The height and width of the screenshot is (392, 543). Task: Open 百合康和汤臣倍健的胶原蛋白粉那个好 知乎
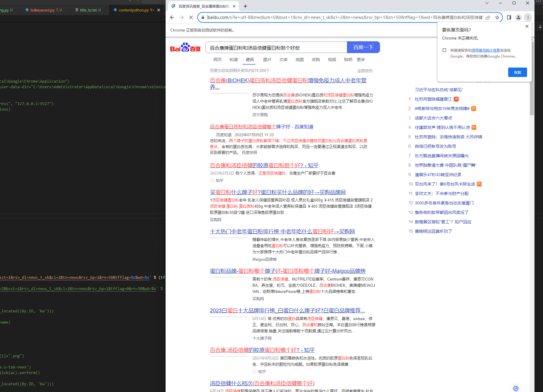click(x=264, y=165)
